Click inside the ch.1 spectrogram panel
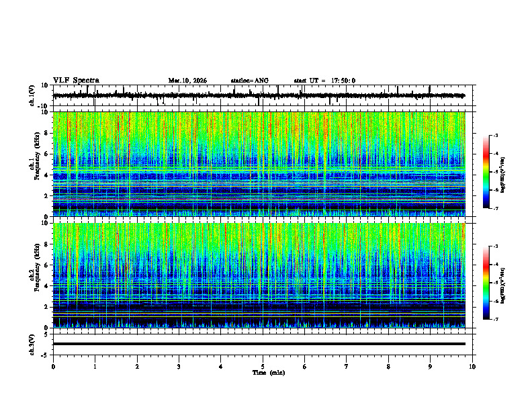Image resolution: width=532 pixels, height=411 pixels. tap(259, 164)
